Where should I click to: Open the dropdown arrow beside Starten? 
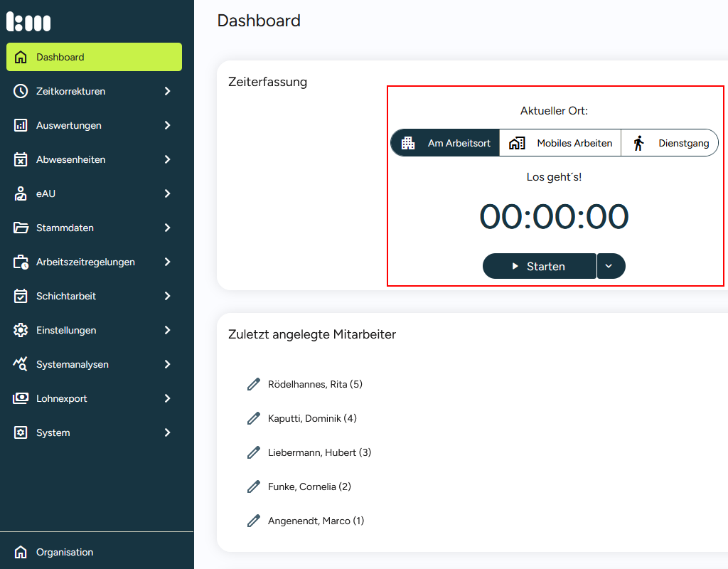(611, 266)
